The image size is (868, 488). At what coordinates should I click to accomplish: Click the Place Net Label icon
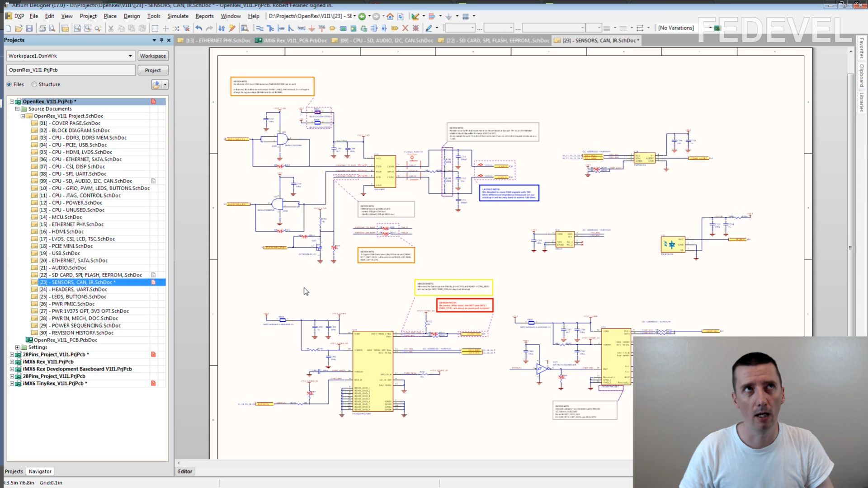pyautogui.click(x=301, y=28)
